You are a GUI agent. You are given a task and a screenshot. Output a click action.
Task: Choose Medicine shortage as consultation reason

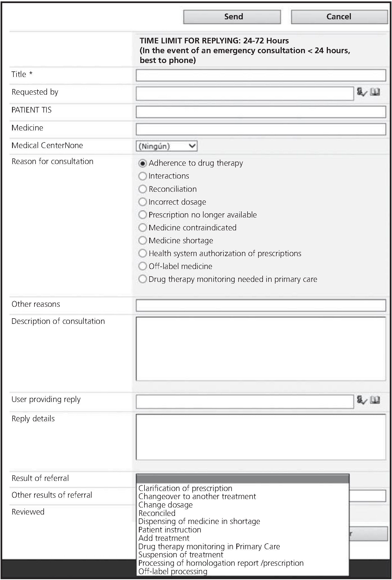click(x=143, y=240)
